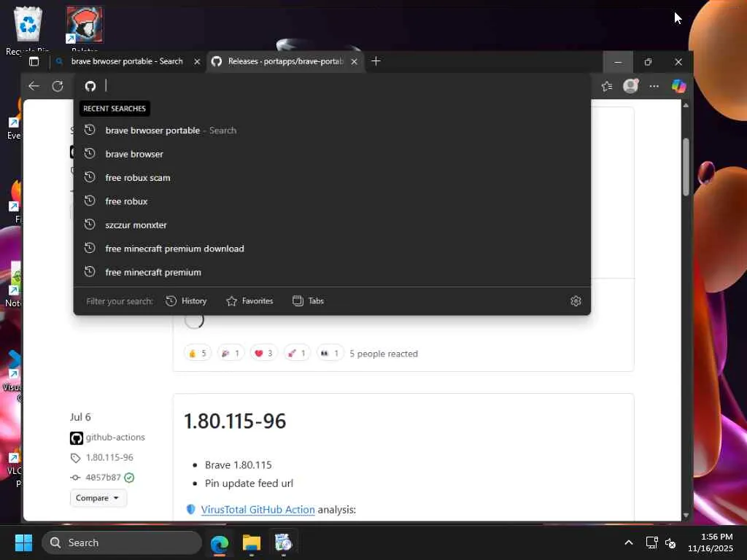
Task: Open the Windows Start menu
Action: pos(23,542)
